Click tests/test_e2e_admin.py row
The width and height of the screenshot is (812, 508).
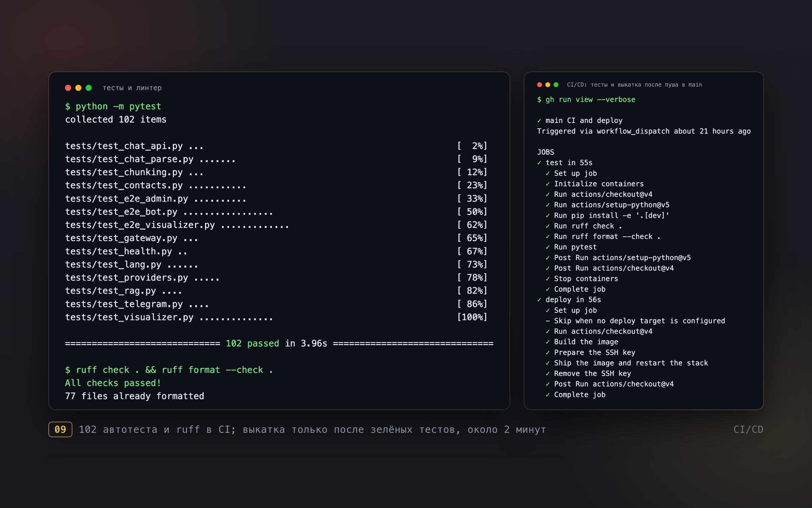pyautogui.click(x=276, y=199)
